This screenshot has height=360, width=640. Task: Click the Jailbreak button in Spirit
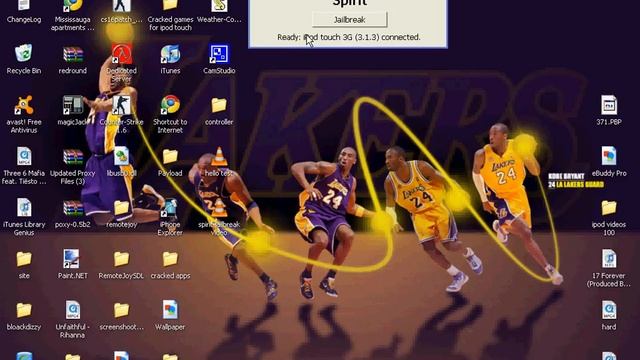coord(349,20)
